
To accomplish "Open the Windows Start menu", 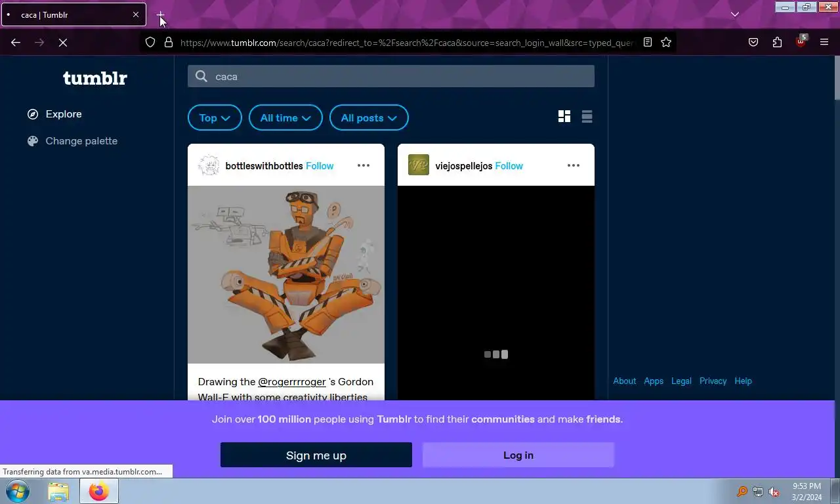I will tap(18, 491).
